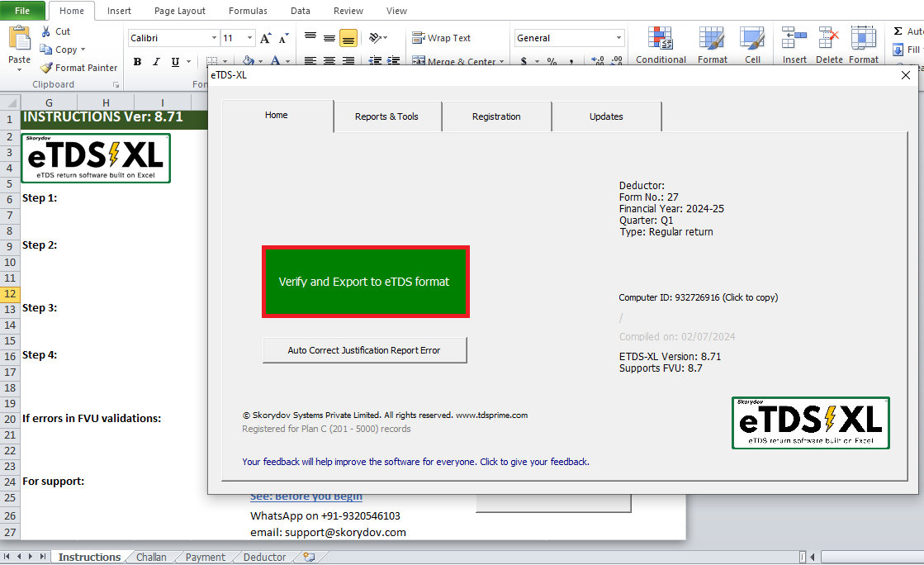Open Conditional Formatting
This screenshot has width=924, height=565.
point(661,45)
